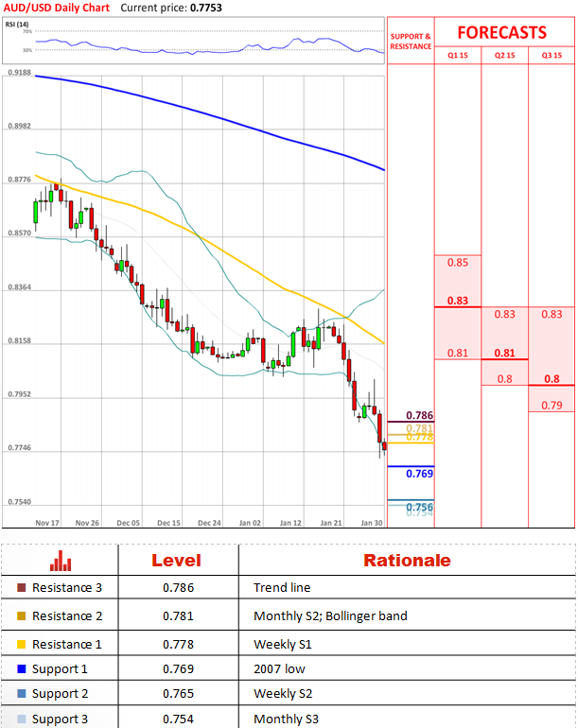The width and height of the screenshot is (578, 728).
Task: Click the 0.756 support level marker
Action: click(419, 507)
